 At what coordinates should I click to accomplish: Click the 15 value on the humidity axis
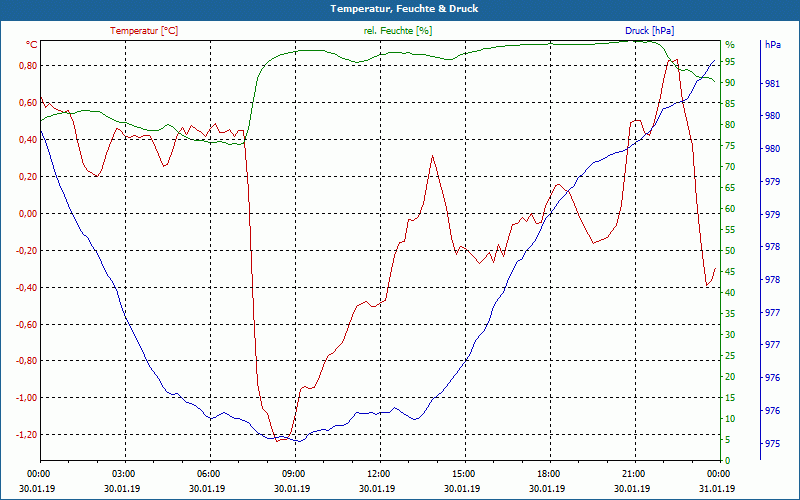click(730, 397)
